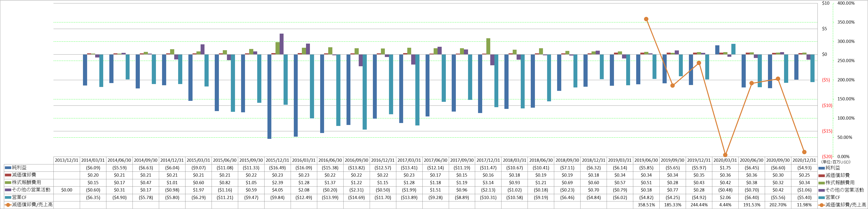This screenshot has width=868, height=209.
Task: Click the positive net income cell $1.75
Action: 725,168
